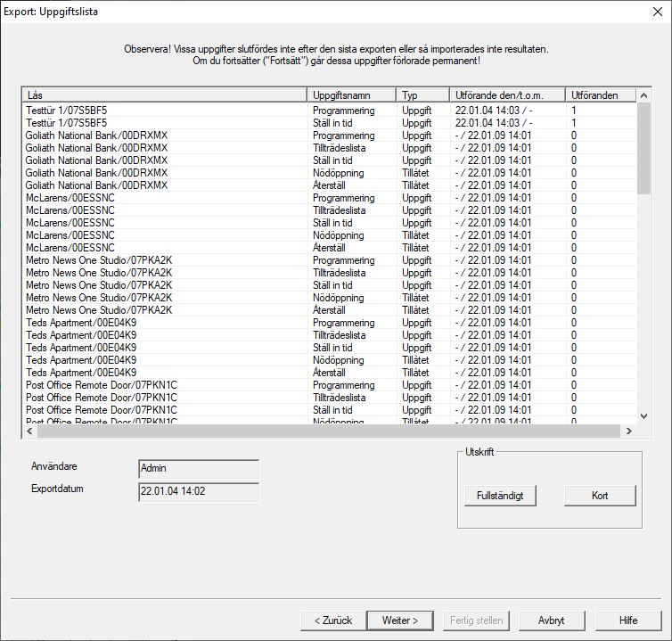Open help via the Hilfe button
The image size is (672, 641).
coord(628,620)
